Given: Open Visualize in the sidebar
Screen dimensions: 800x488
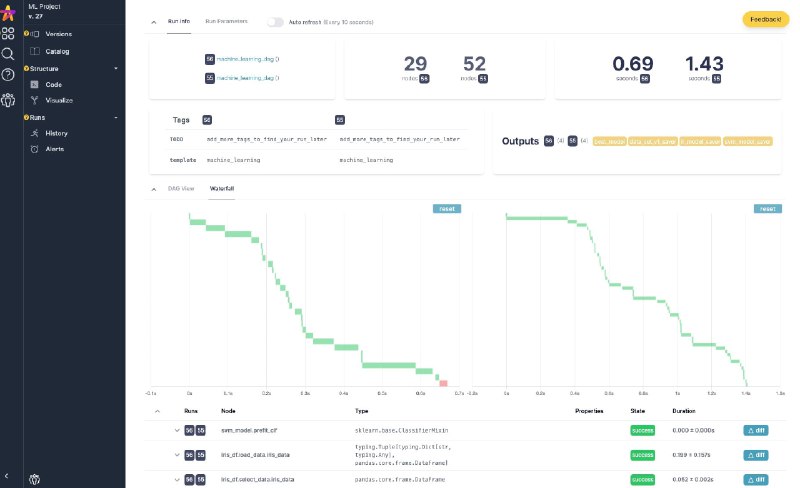Looking at the screenshot, I should click(59, 100).
